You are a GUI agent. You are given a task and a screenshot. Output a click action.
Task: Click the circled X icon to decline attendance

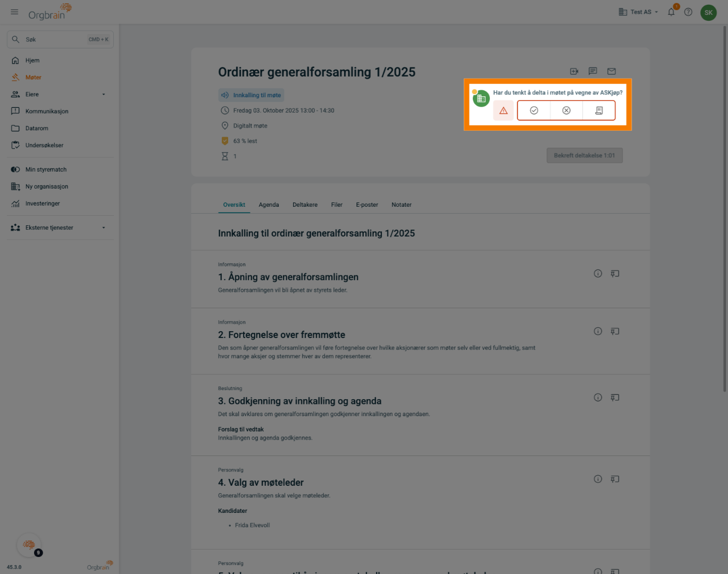[x=566, y=111]
